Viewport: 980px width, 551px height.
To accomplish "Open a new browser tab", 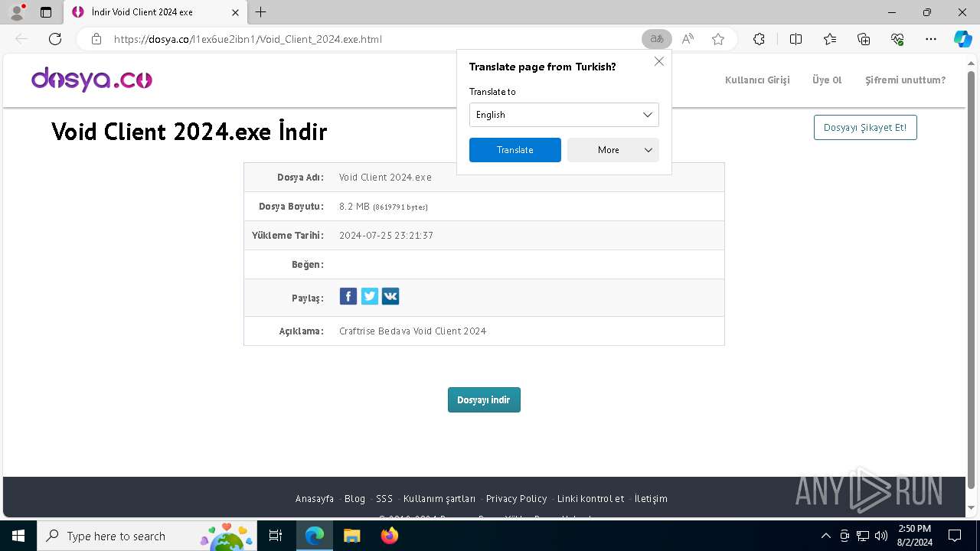I will pos(260,12).
